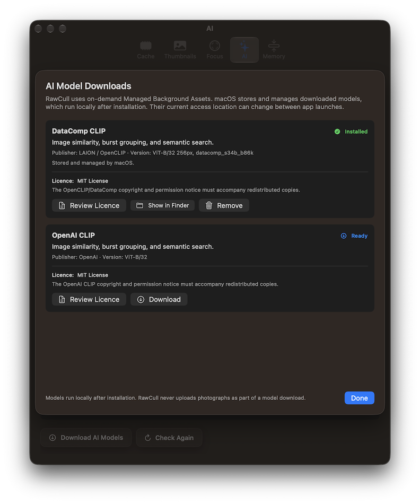Image resolution: width=420 pixels, height=504 pixels.
Task: Click Download AI Models button
Action: [86, 438]
